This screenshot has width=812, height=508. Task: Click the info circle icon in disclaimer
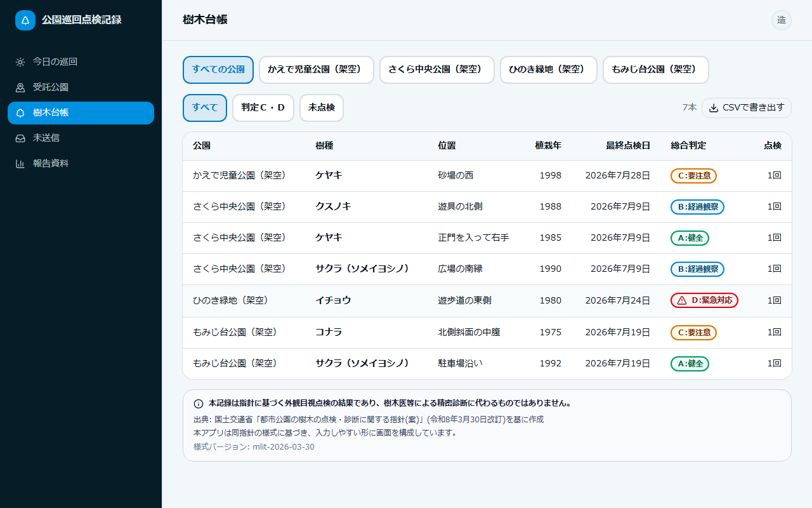point(199,403)
